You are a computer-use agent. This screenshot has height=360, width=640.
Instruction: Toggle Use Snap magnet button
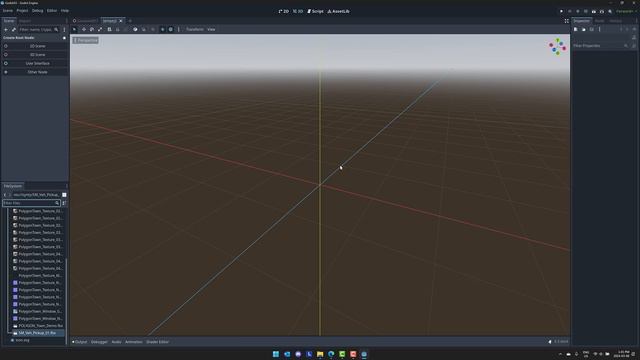144,29
